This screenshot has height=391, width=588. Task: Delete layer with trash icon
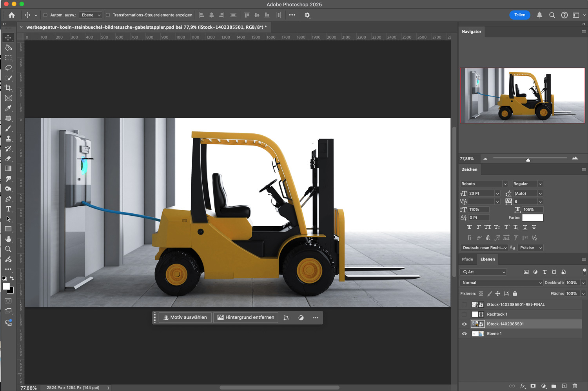click(575, 386)
